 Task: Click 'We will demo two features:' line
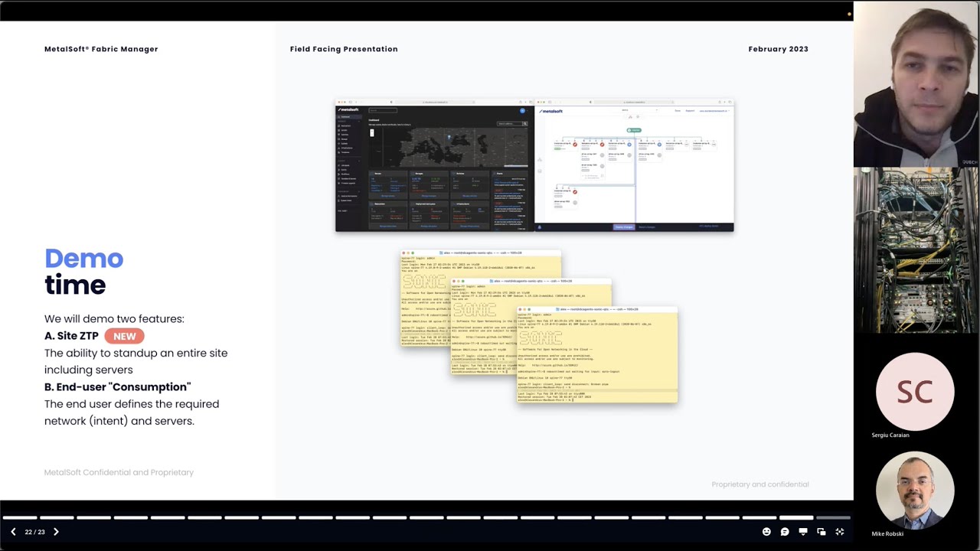click(114, 319)
